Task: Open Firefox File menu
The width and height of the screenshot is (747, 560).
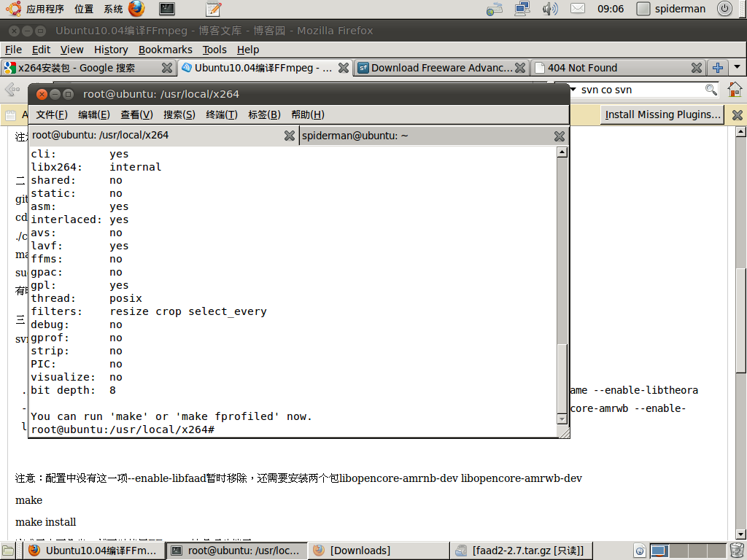Action: pyautogui.click(x=13, y=50)
